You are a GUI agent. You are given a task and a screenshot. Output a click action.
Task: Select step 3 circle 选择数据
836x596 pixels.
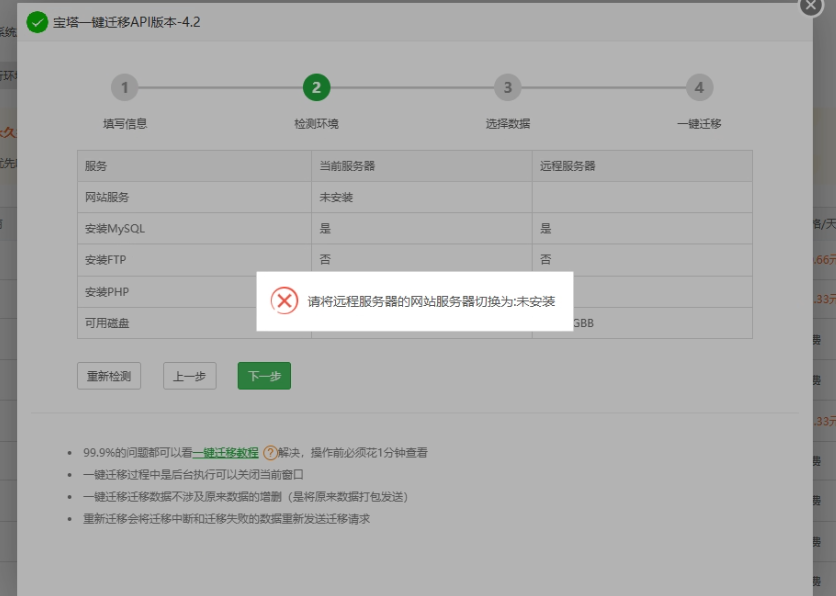tap(508, 87)
